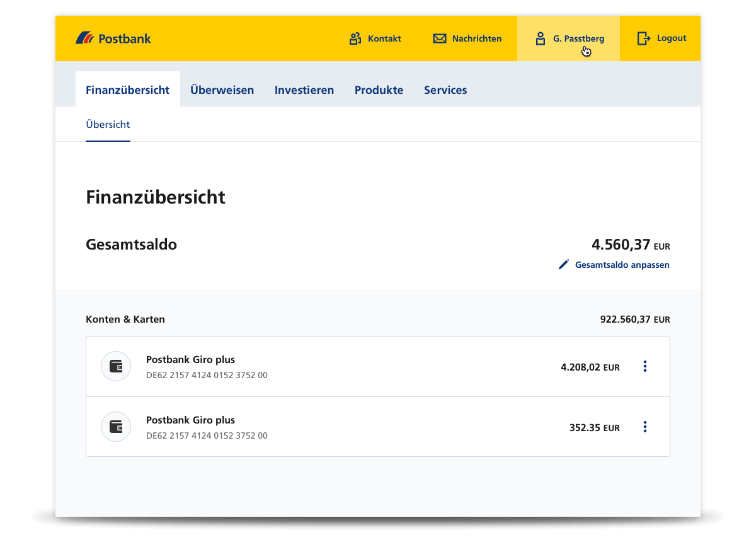This screenshot has width=756, height=547.
Task: Open the Kontakt link
Action: [384, 38]
